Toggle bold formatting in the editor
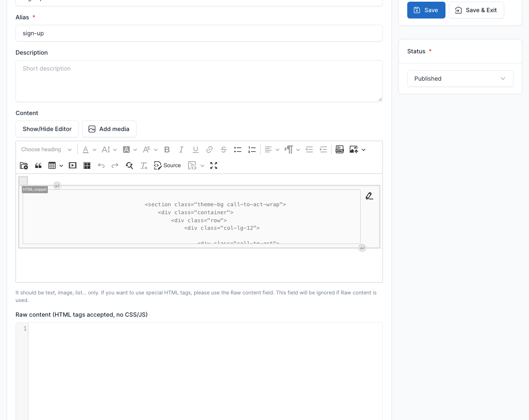The image size is (529, 420). coord(167,150)
